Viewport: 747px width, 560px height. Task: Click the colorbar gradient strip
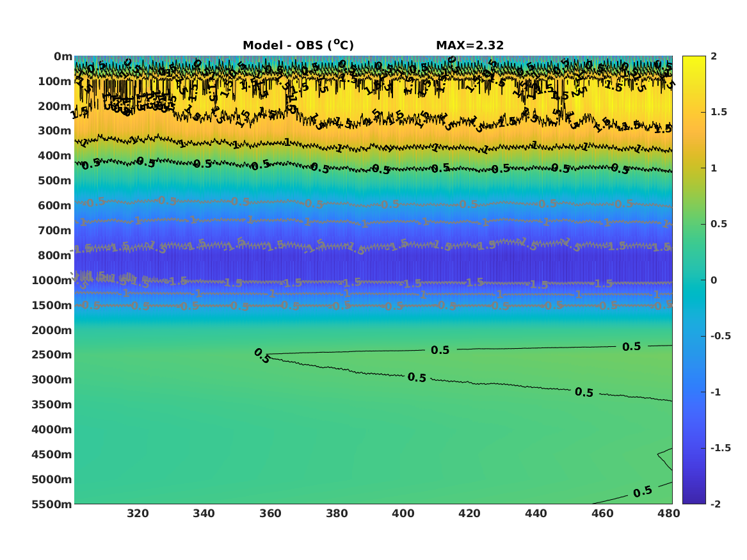pos(694,280)
